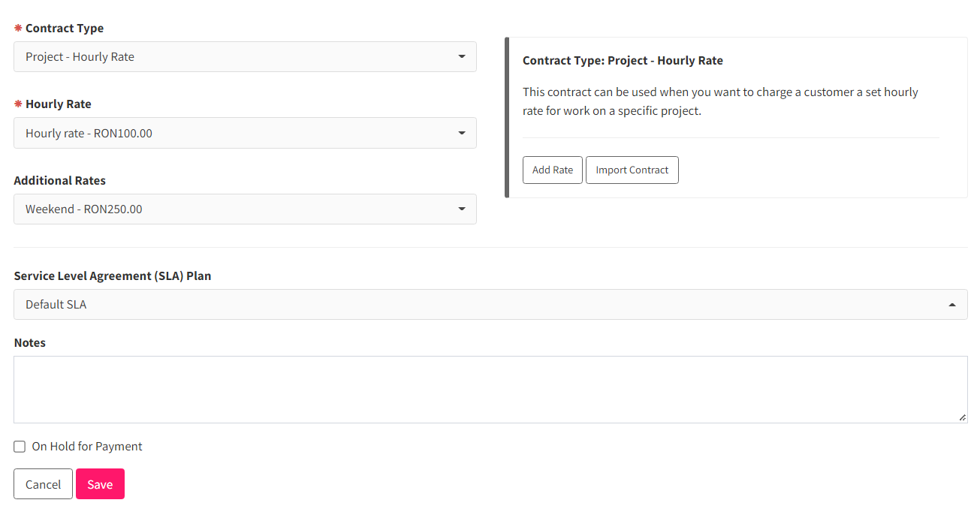Open the Contract Type select showing Project - Hourly Rate
This screenshot has height=530, width=980.
click(245, 57)
